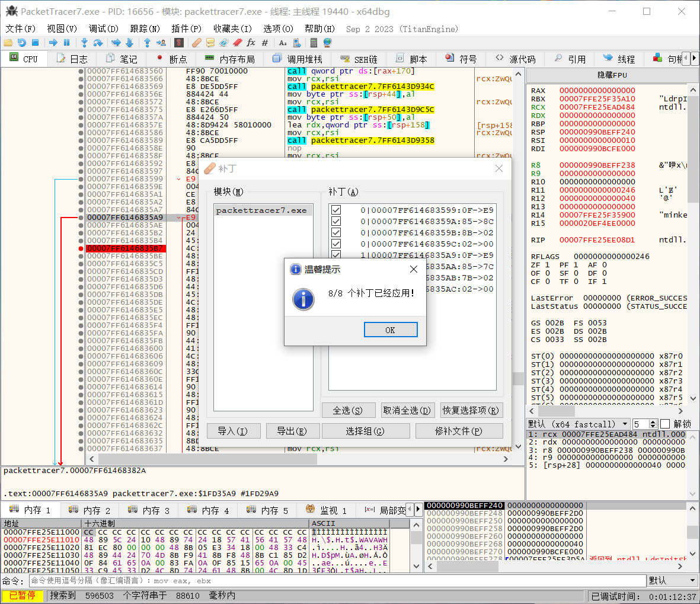Screen dimensions: 700x604
Task: Open the red bookmarks icon
Action: (238, 43)
